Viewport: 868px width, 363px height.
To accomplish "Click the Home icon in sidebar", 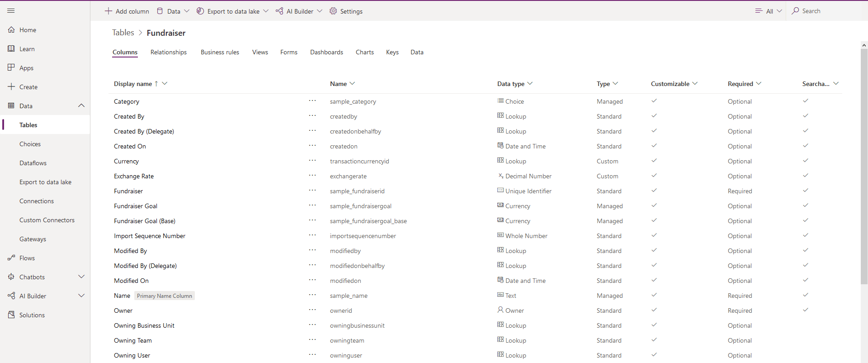I will tap(11, 30).
